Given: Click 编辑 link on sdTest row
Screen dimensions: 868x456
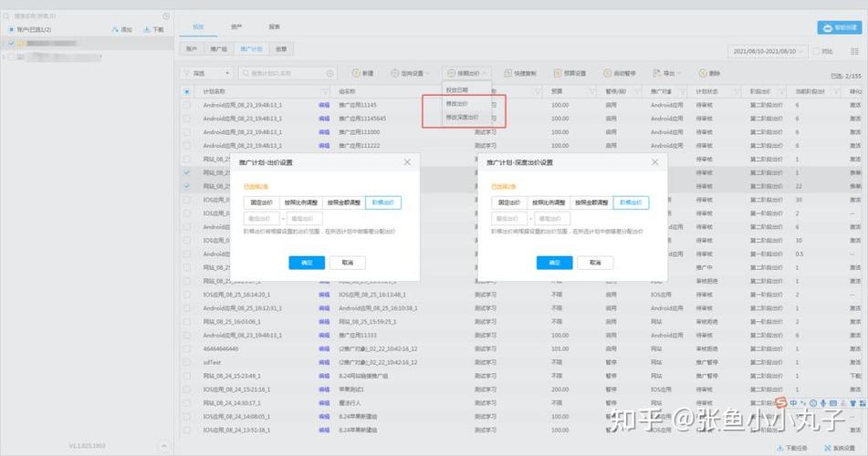Looking at the screenshot, I should [x=324, y=362].
